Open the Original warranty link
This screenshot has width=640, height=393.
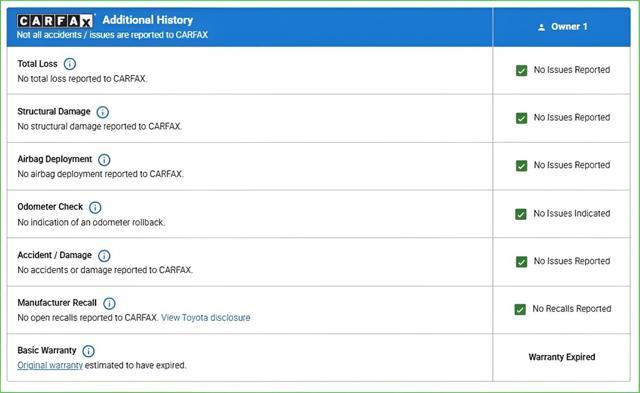click(x=50, y=365)
